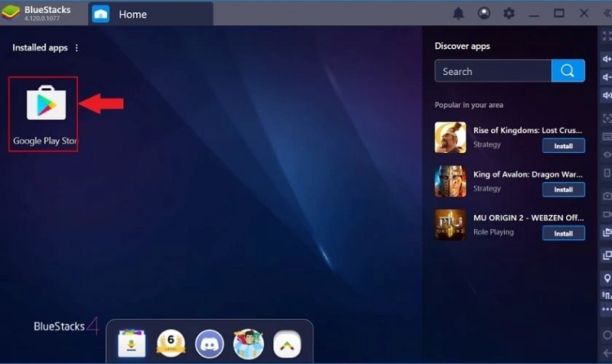The image size is (612, 364).
Task: Install MU ORIGIN 2 - WEBZEN
Action: click(563, 233)
